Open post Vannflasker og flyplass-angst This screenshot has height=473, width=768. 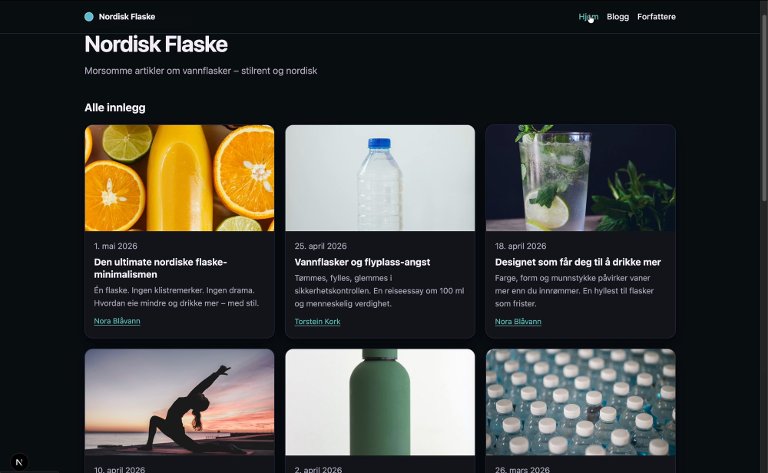click(362, 262)
